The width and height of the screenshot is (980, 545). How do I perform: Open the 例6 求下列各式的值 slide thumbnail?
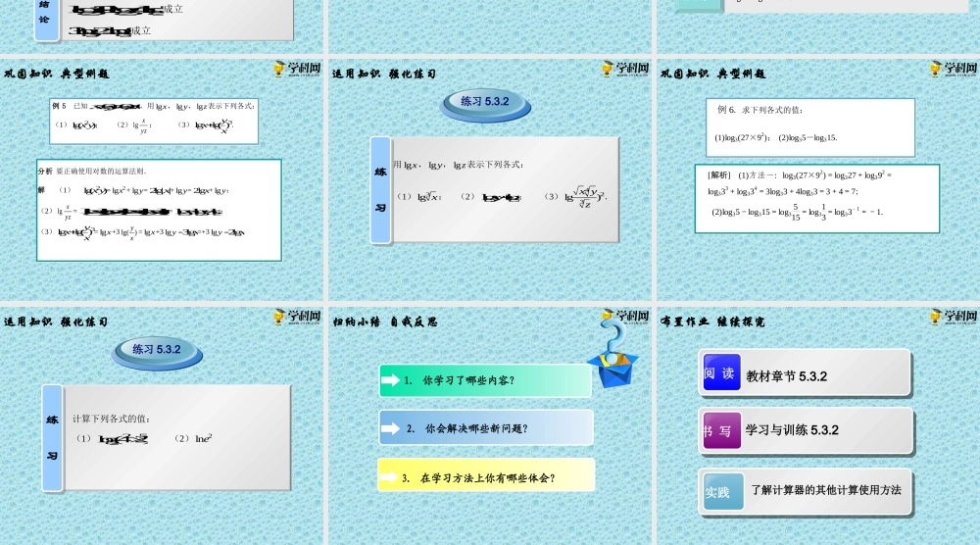[818, 179]
